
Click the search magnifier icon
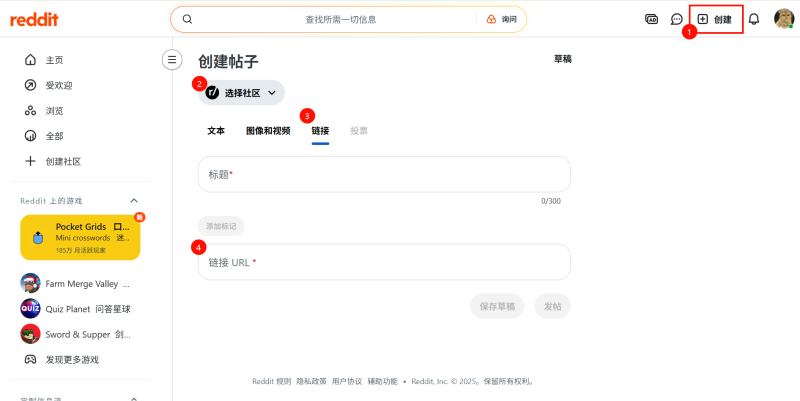pyautogui.click(x=187, y=19)
